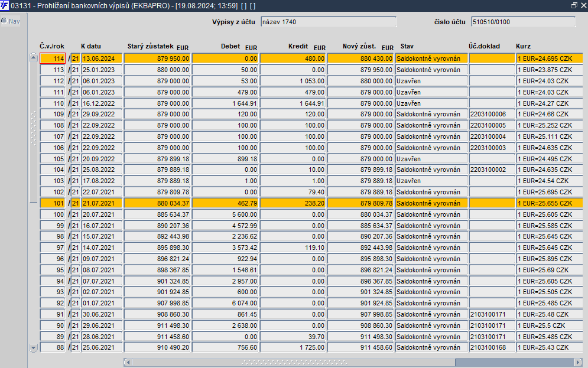
Task: Click the horizontal scrollbar left arrow
Action: pyautogui.click(x=128, y=362)
